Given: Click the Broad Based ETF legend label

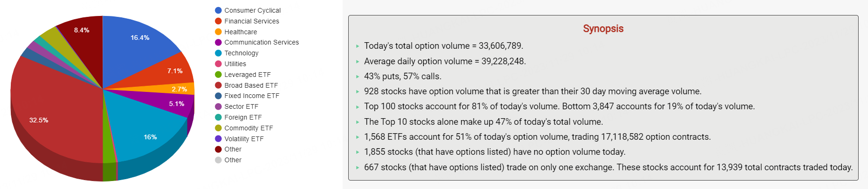Looking at the screenshot, I should [251, 85].
